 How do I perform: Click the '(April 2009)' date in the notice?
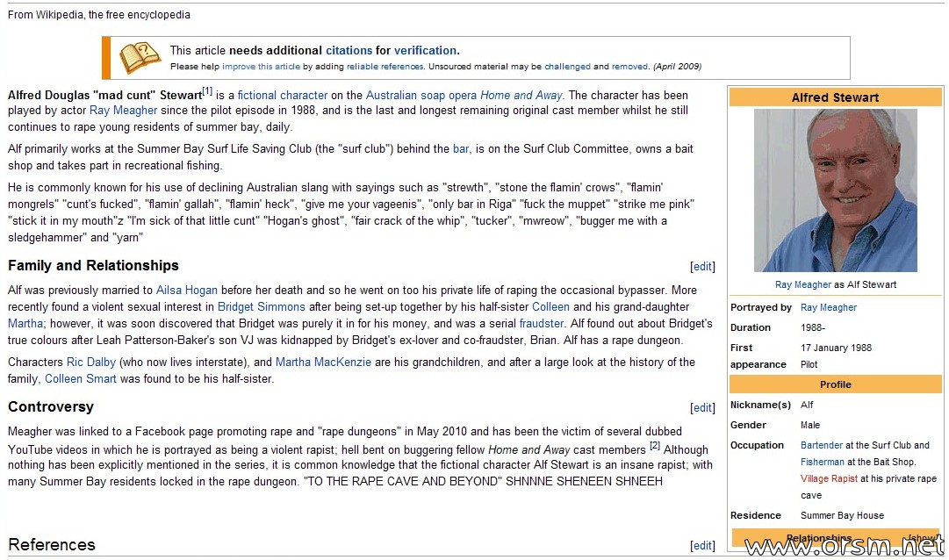click(x=677, y=67)
